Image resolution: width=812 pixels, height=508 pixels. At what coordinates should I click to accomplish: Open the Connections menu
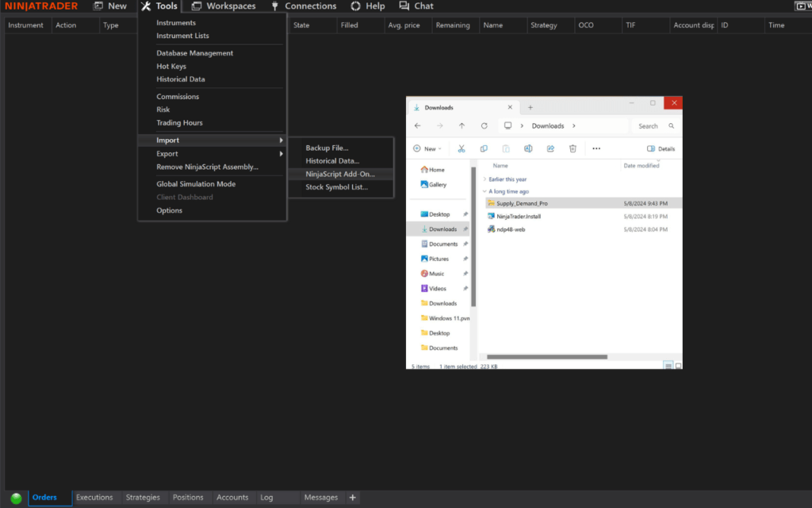click(x=304, y=6)
